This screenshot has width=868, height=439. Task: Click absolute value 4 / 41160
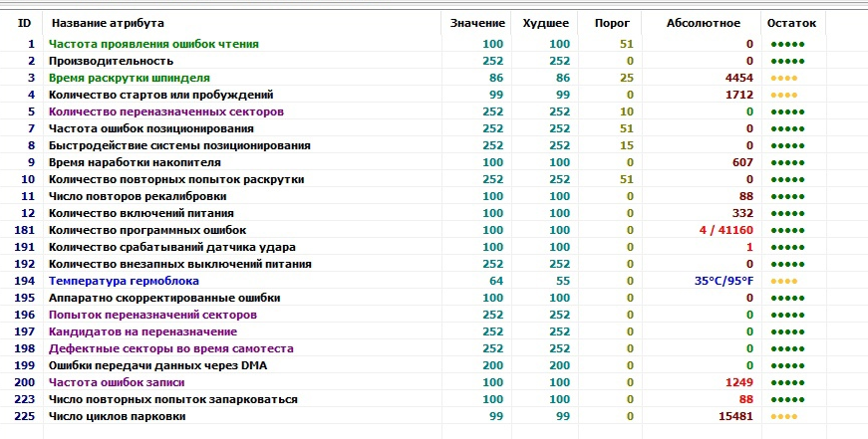726,230
